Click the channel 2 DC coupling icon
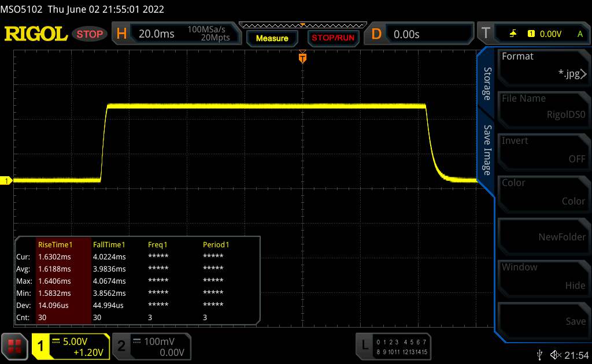Image resolution: width=592 pixels, height=364 pixels. coord(136,341)
